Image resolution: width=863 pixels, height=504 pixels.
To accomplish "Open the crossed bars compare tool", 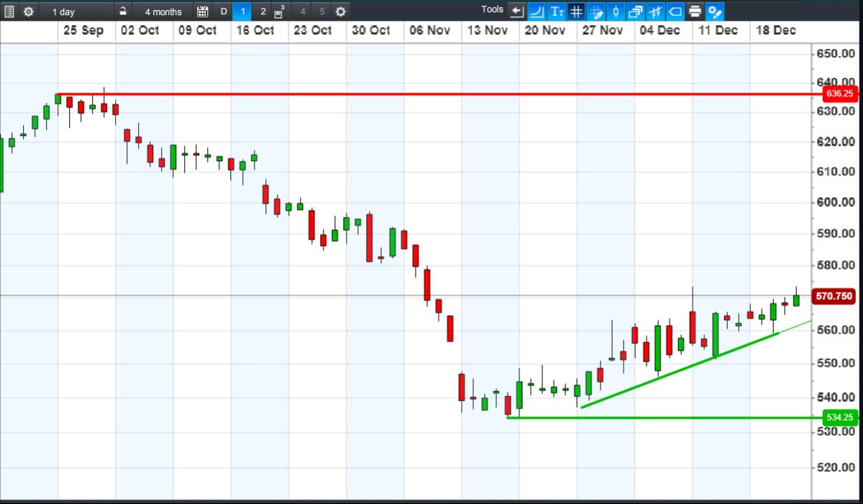I will [x=655, y=12].
